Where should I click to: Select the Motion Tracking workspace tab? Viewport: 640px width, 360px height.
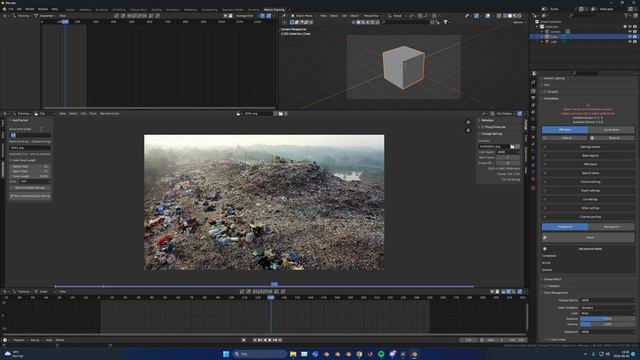coord(274,9)
